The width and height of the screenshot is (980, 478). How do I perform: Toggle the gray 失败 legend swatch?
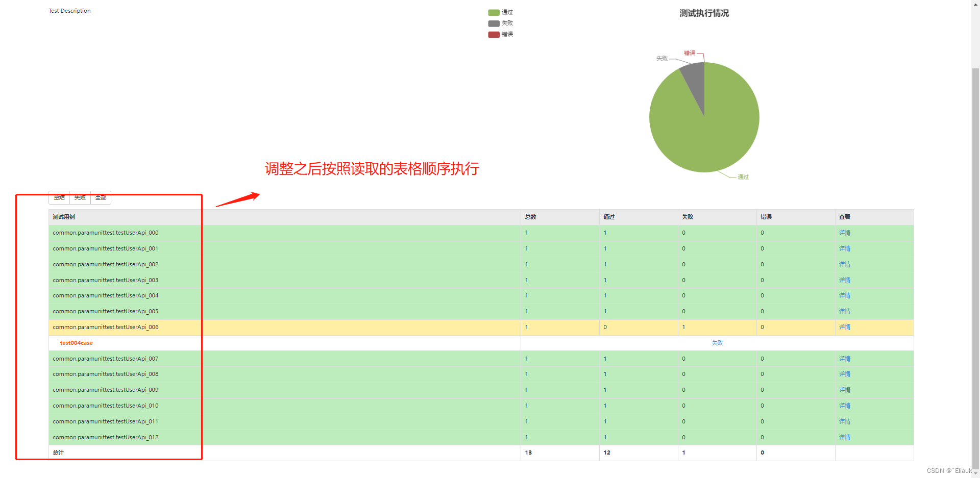pos(494,23)
